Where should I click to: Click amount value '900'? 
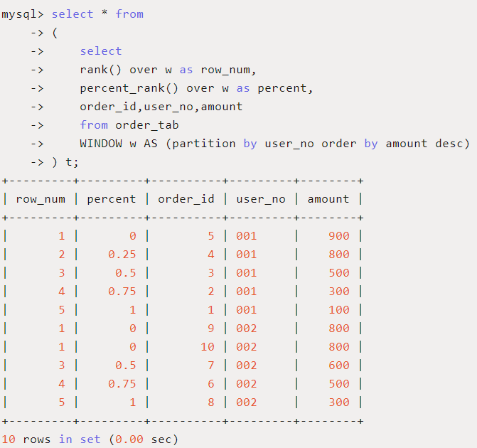click(x=339, y=236)
